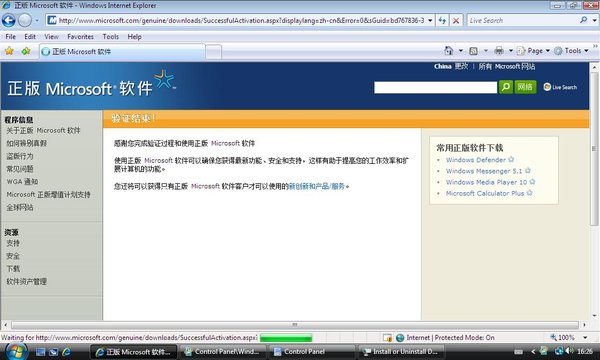Click the 所有 Microsoft 网站 link
600x360 pixels.
point(507,67)
